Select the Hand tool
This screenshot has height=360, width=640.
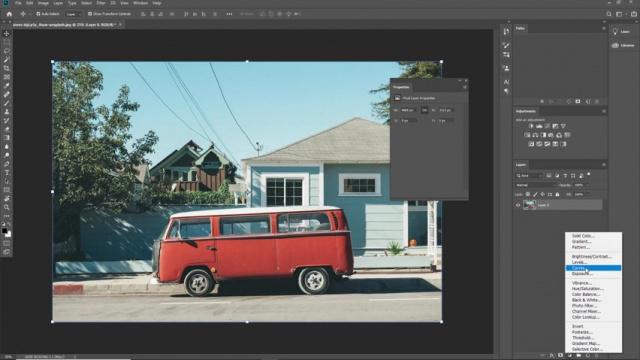tap(7, 199)
